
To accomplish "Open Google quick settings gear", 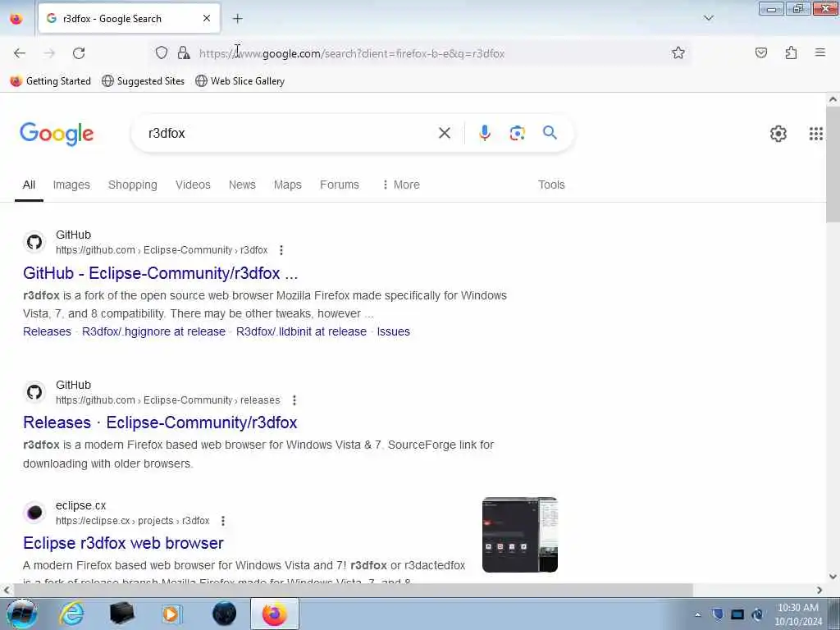I will click(x=778, y=134).
